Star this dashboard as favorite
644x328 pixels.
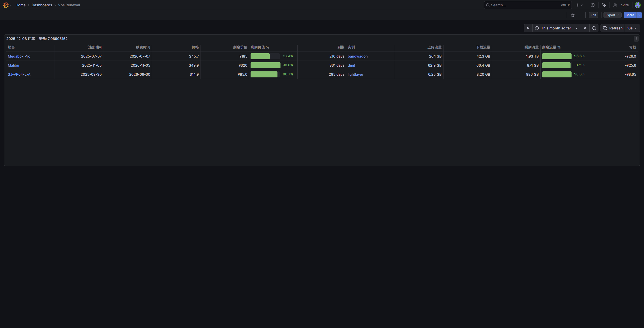point(573,15)
